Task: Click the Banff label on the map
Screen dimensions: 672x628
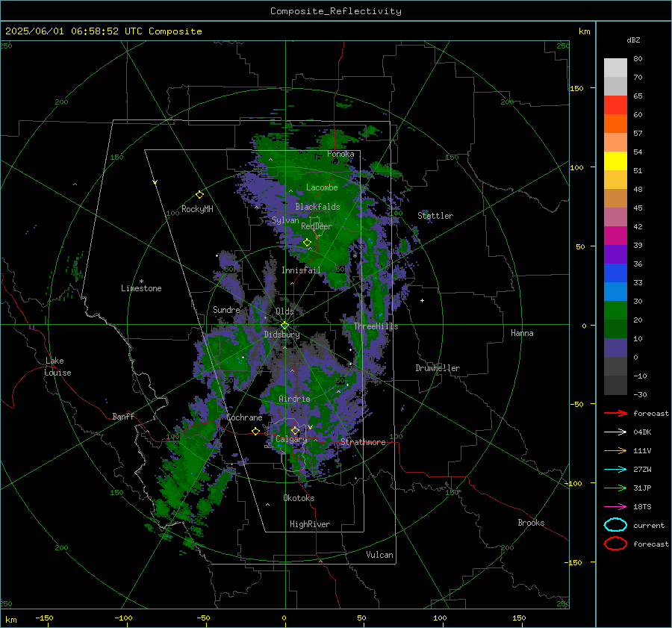Action: (x=123, y=417)
